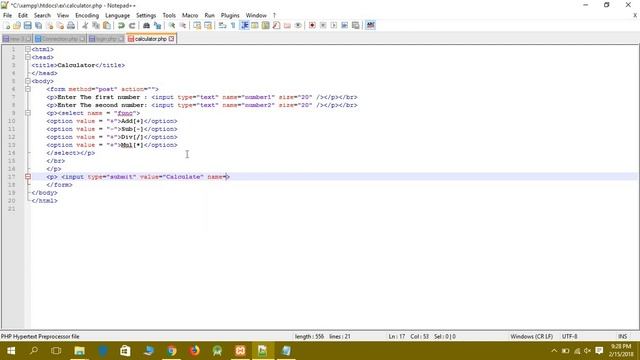Viewport: 640px width, 360px height.
Task: Undo last edit via toolbar arrow
Action: [x=121, y=25]
